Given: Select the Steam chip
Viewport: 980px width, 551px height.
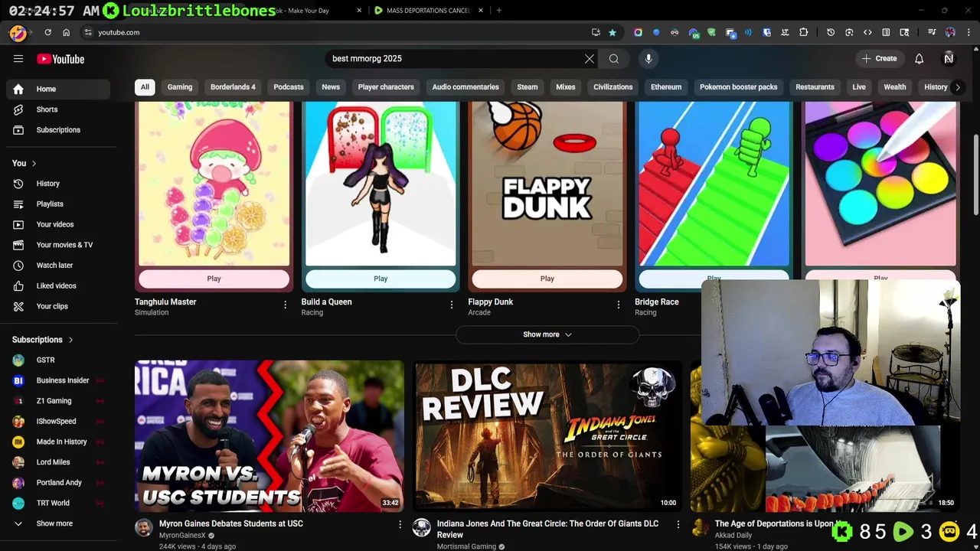Looking at the screenshot, I should pos(528,87).
